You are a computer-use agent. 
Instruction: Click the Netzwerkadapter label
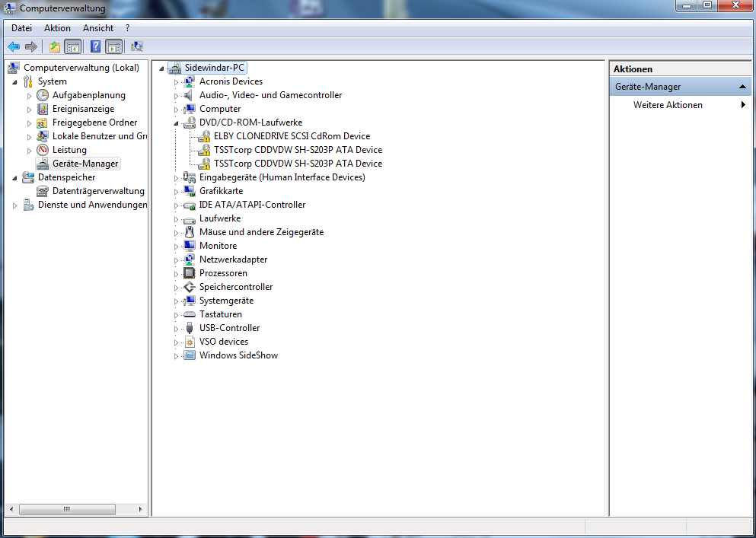234,259
